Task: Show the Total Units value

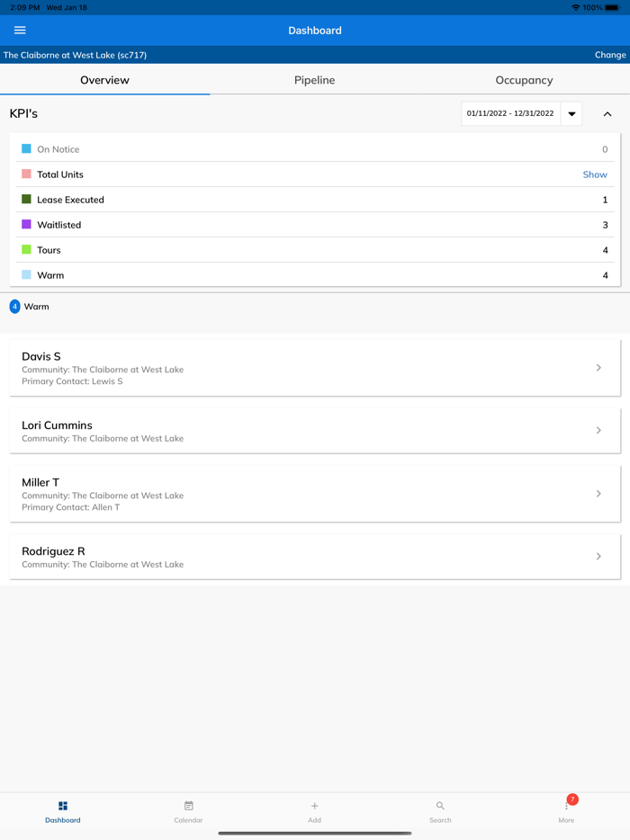Action: click(x=595, y=174)
